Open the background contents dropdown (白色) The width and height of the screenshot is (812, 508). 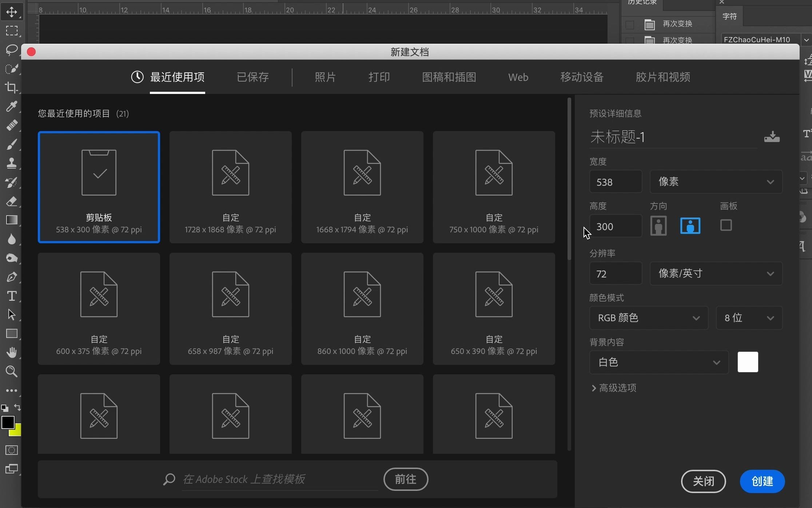click(x=659, y=362)
